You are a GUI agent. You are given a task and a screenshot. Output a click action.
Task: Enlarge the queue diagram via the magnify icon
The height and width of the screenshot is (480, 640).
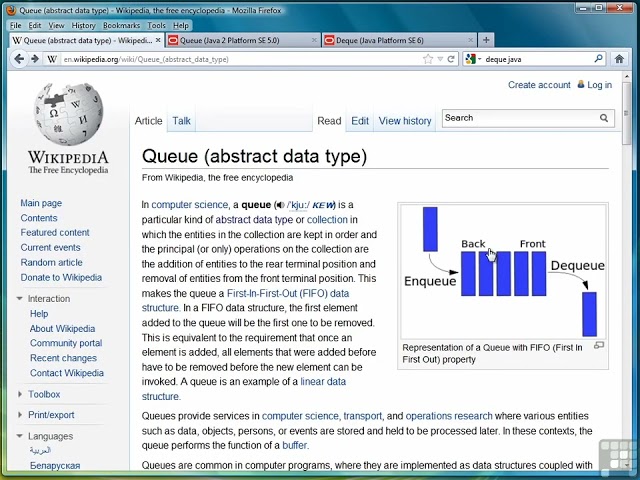pos(598,345)
